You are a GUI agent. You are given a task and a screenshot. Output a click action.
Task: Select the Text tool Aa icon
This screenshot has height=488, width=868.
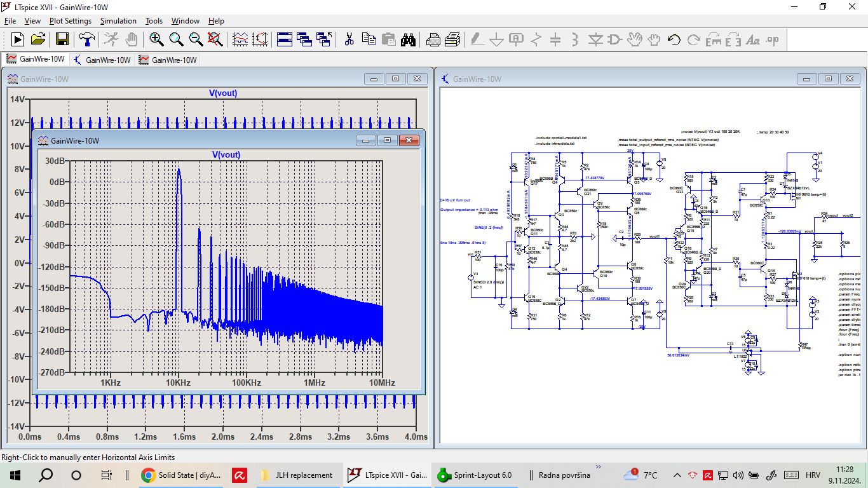tap(752, 39)
